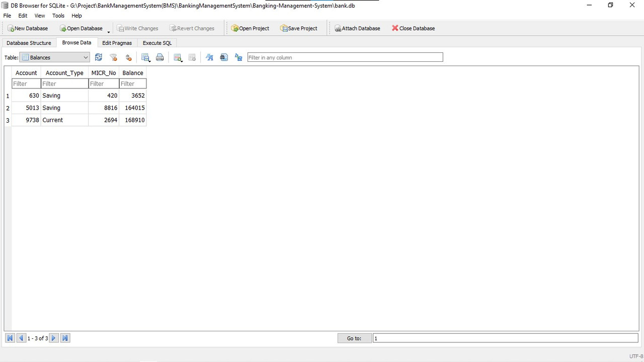Open the save table view icon menu
This screenshot has width=644, height=362.
click(146, 57)
